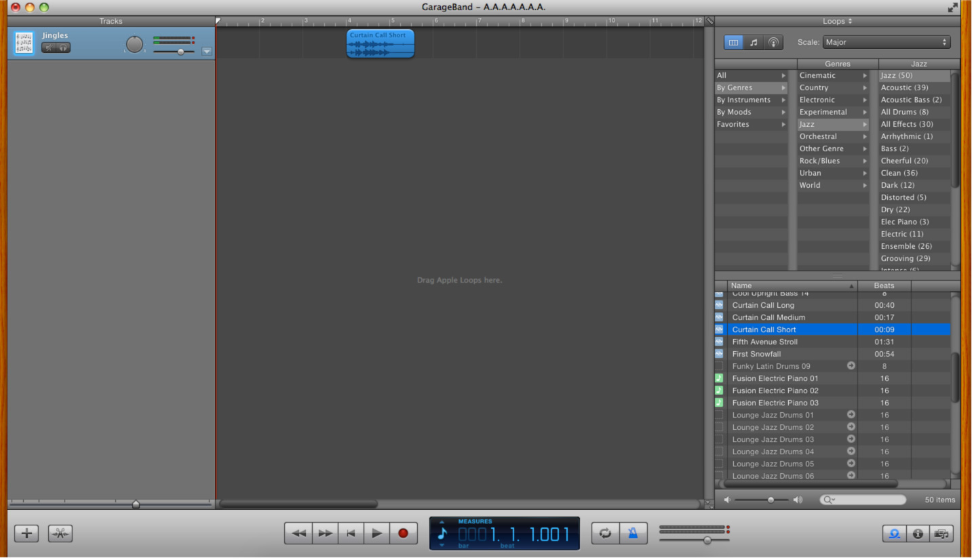Toggle the cycle region button
The image size is (974, 560).
[605, 534]
